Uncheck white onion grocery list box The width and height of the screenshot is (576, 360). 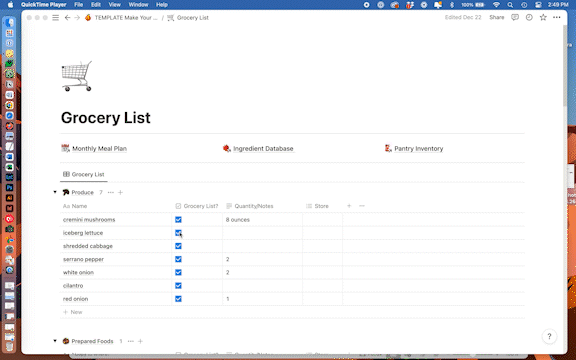178,273
